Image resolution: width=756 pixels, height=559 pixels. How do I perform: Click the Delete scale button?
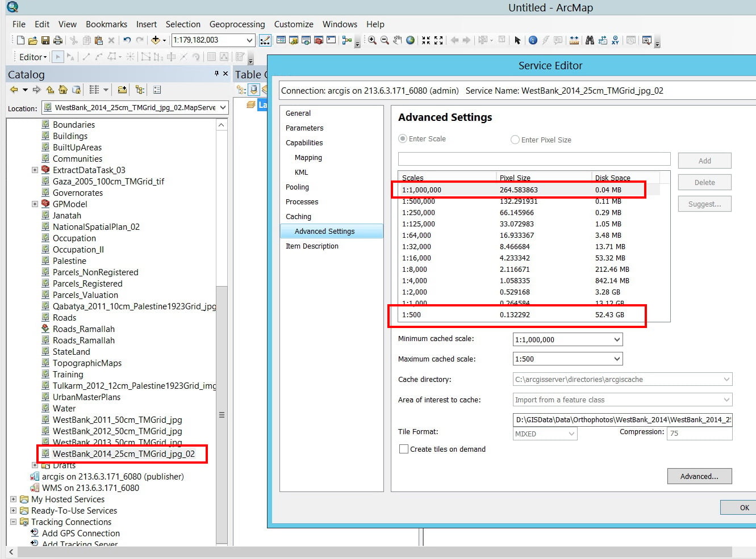[704, 182]
